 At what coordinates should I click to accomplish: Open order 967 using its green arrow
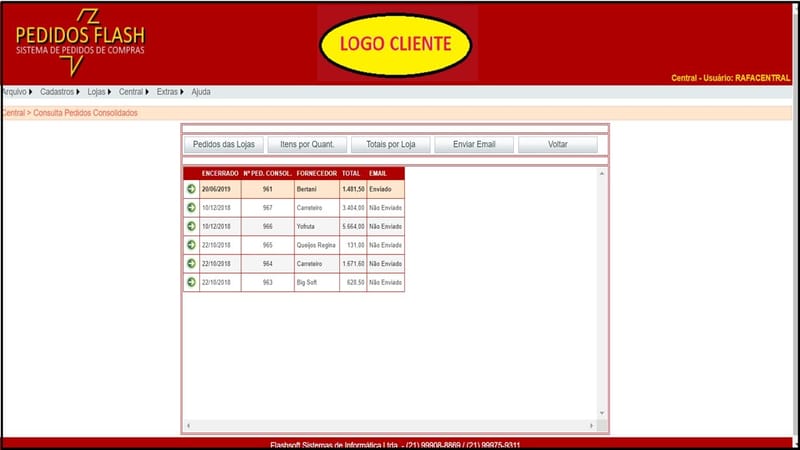click(191, 207)
